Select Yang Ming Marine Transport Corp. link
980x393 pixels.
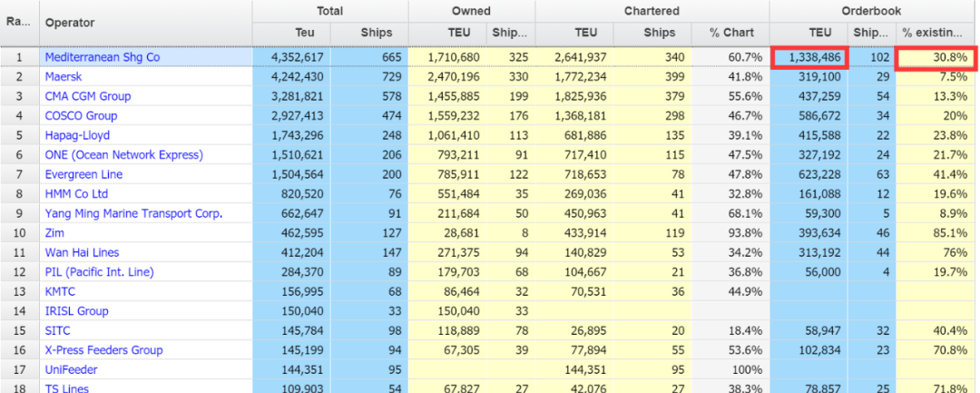point(133,214)
